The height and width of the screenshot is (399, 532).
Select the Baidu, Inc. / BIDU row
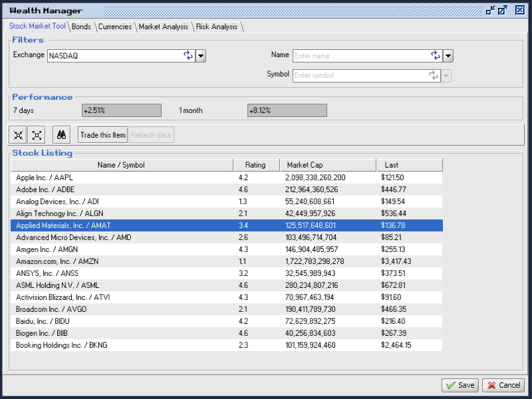pyautogui.click(x=227, y=321)
